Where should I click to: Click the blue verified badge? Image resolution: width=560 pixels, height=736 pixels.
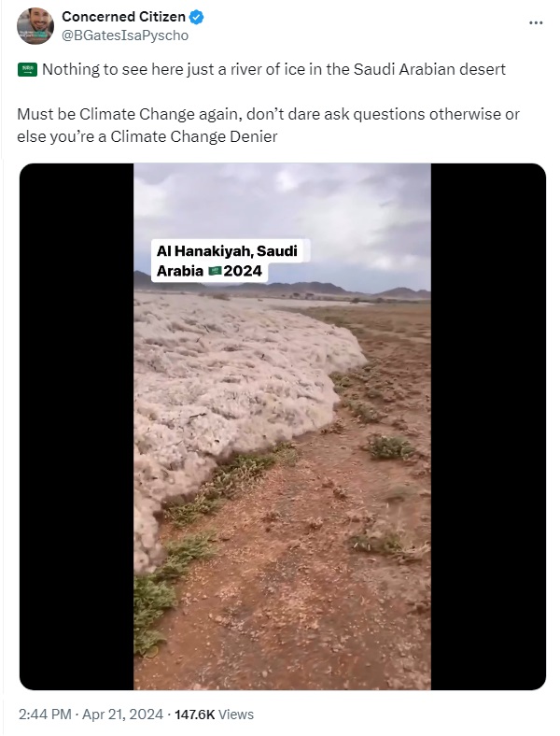click(197, 18)
